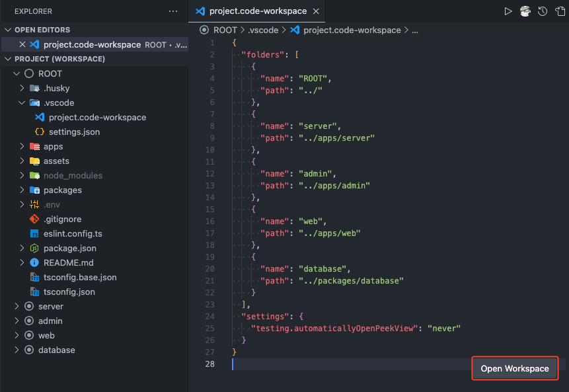Open the .gitignore file
This screenshot has width=569, height=392.
[95, 219]
